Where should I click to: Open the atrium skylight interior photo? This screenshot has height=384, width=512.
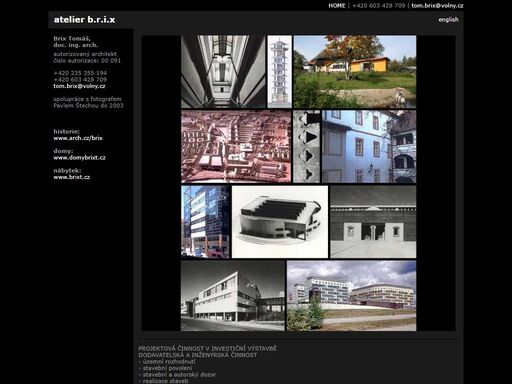[223, 72]
